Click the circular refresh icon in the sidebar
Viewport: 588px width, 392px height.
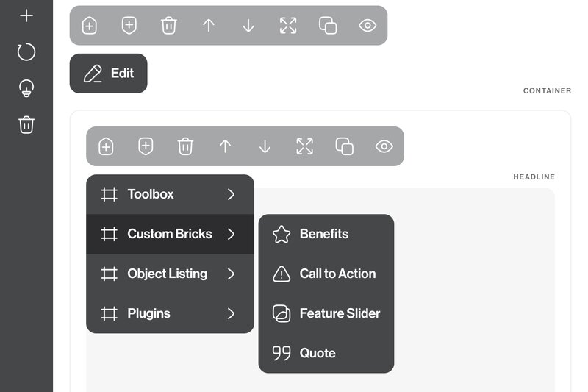(26, 51)
